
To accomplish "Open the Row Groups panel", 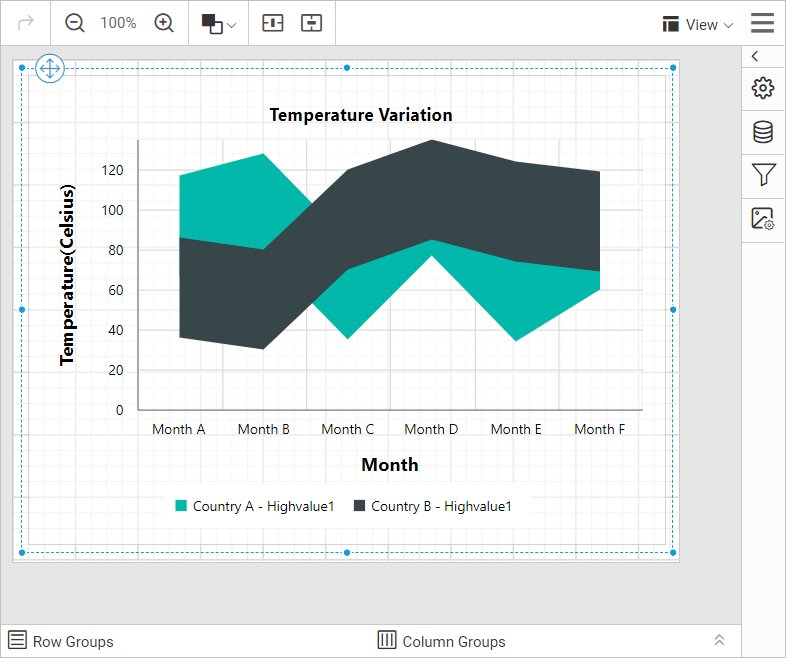I will (x=61, y=641).
